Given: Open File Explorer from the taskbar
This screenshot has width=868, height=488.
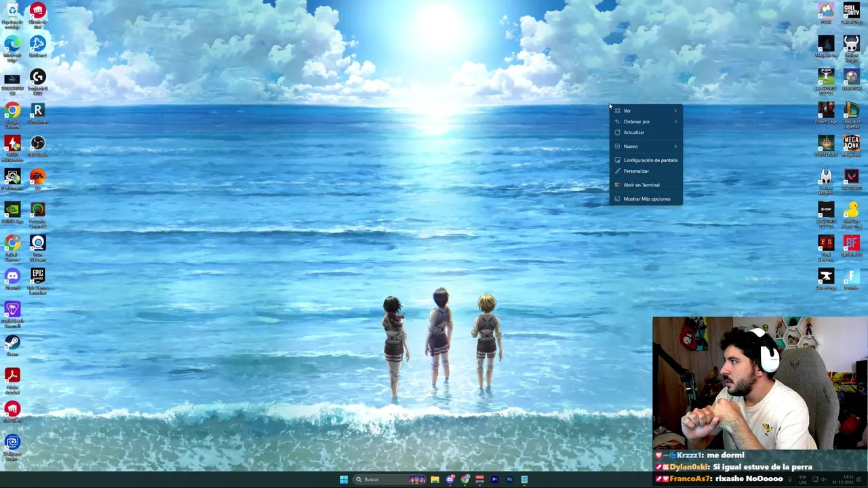Looking at the screenshot, I should pos(435,480).
